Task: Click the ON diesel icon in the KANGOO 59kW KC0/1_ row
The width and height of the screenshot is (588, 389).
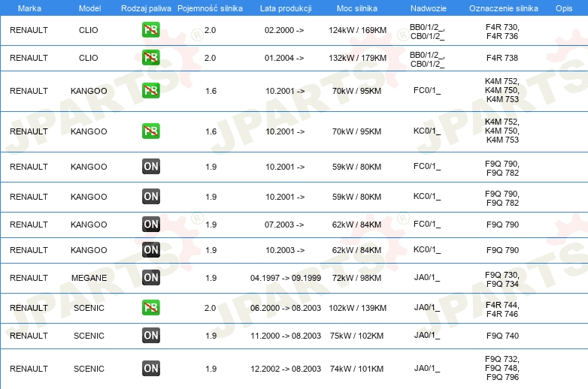Action: tap(150, 197)
